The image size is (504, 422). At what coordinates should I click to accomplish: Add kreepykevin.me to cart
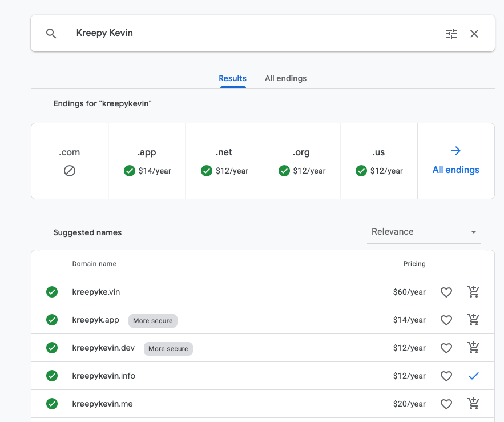[474, 404]
